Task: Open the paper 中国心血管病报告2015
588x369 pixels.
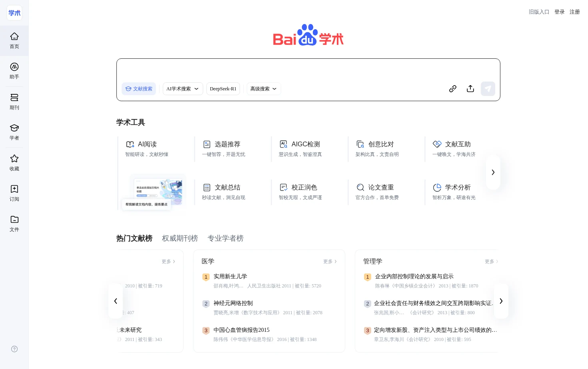Action: (242, 330)
